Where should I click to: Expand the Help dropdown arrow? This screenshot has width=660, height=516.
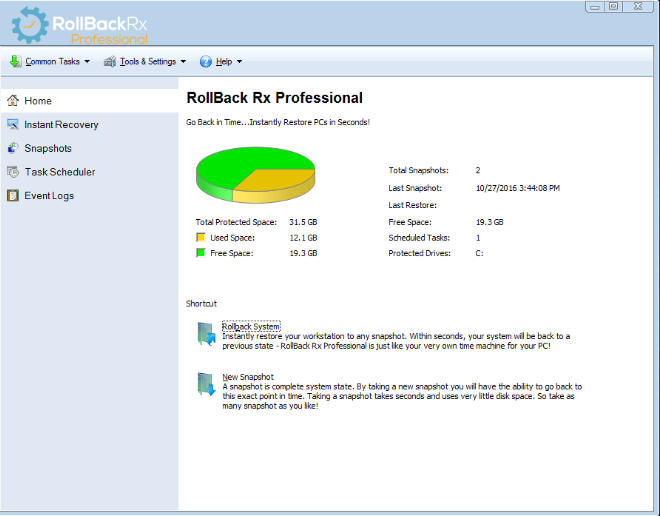239,61
